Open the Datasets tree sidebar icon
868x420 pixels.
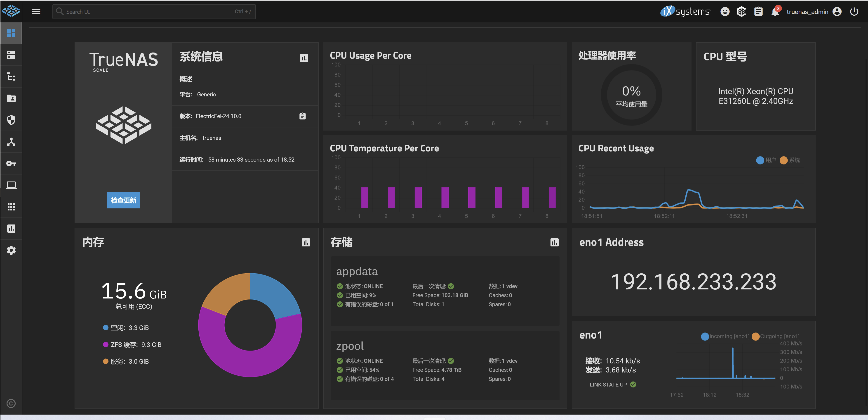(x=11, y=76)
